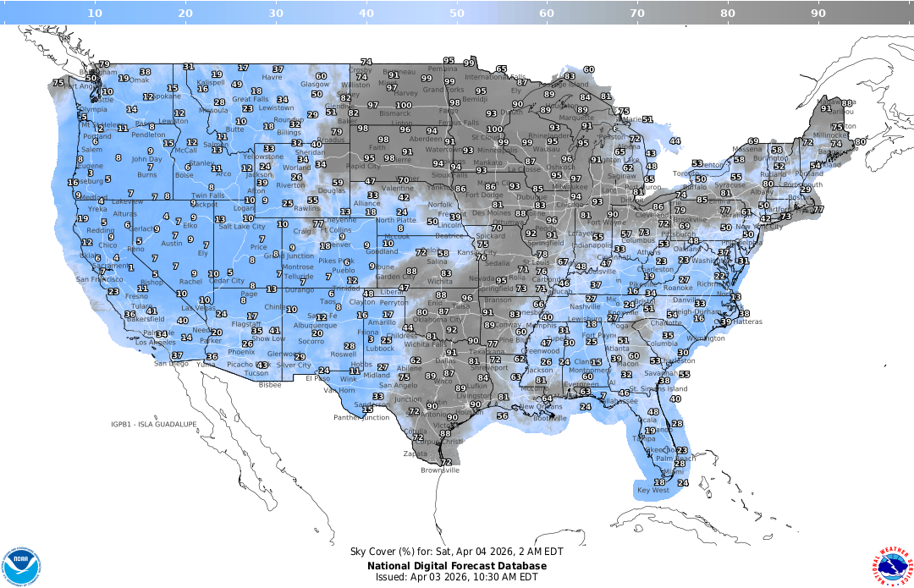Select the 50 percent legend color mark
This screenshot has width=914, height=588.
pos(456,13)
